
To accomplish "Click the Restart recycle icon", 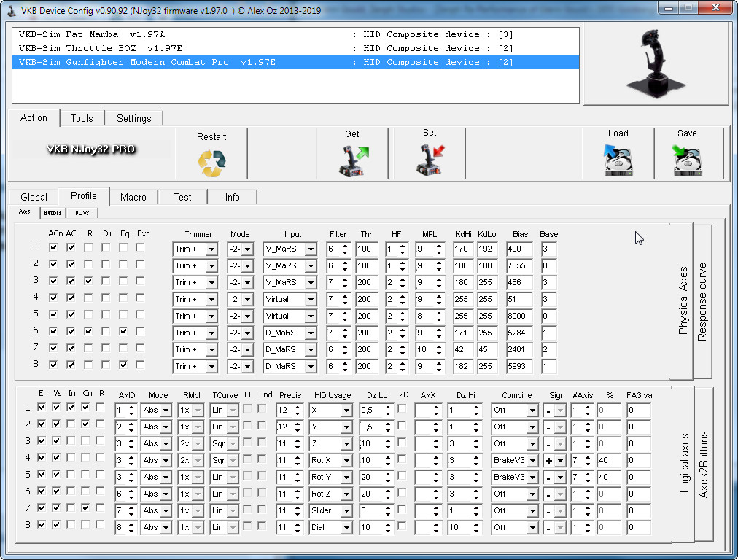I will click(x=211, y=163).
